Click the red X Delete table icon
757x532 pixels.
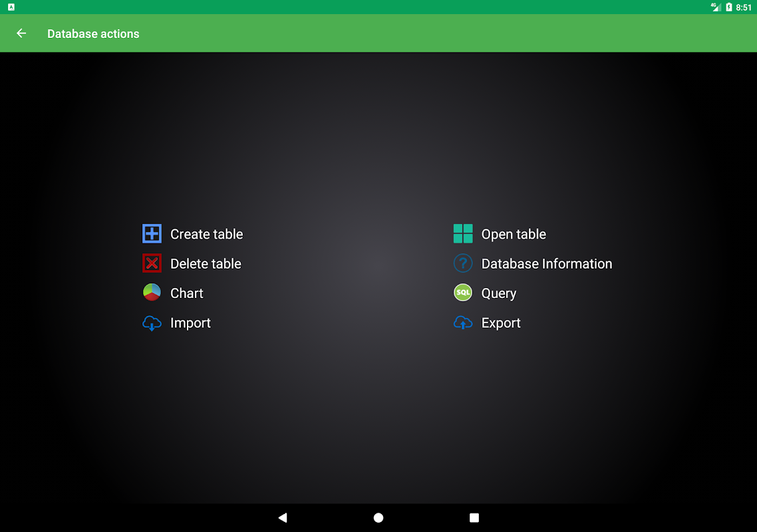click(152, 263)
